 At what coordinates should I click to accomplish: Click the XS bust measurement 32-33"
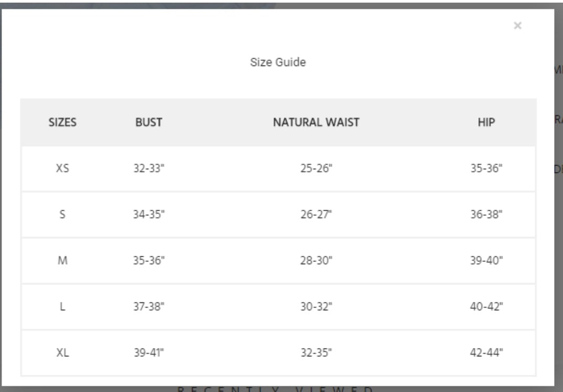(x=149, y=169)
